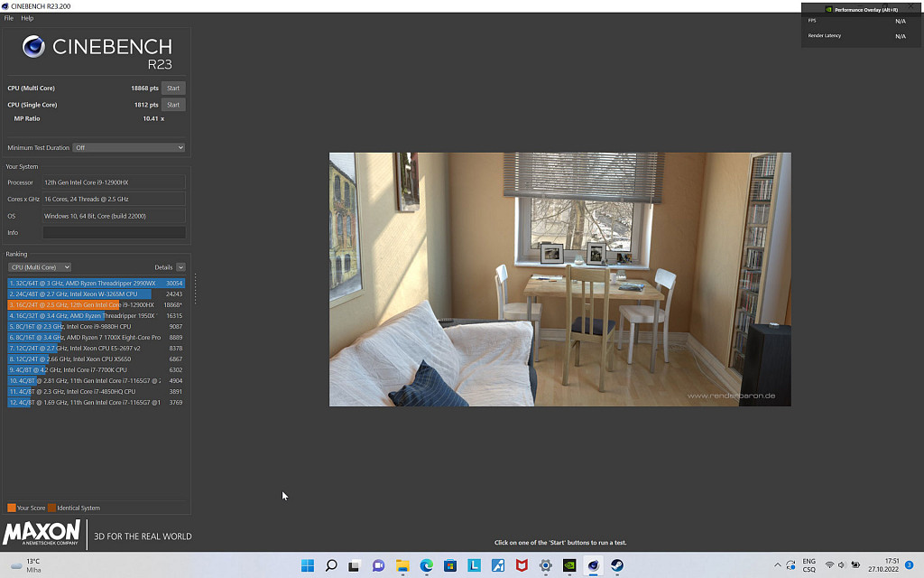This screenshot has height=578, width=924.
Task: Open the Minimum Test Duration dropdown
Action: point(129,147)
